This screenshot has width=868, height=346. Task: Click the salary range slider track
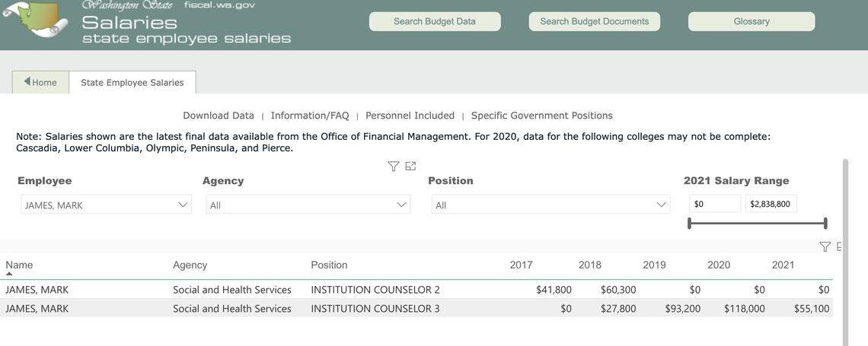tap(758, 224)
